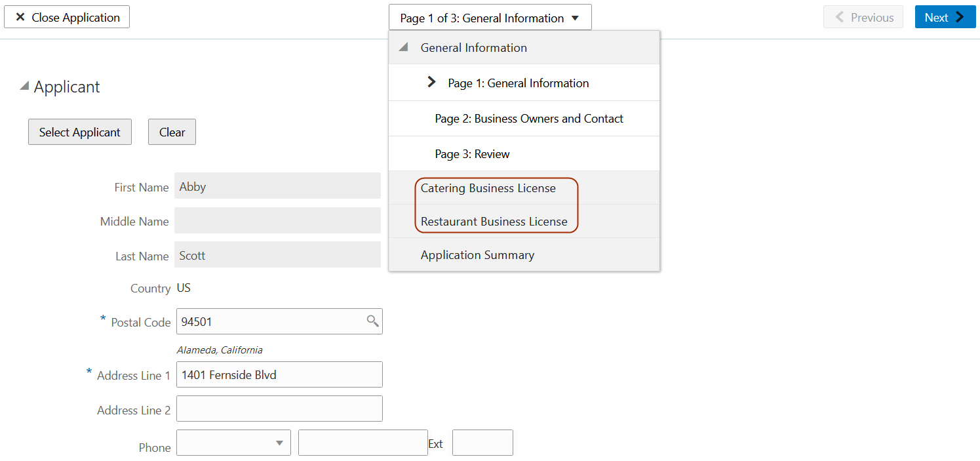This screenshot has width=980, height=461.
Task: Jump to Page 3: Review
Action: pos(472,154)
